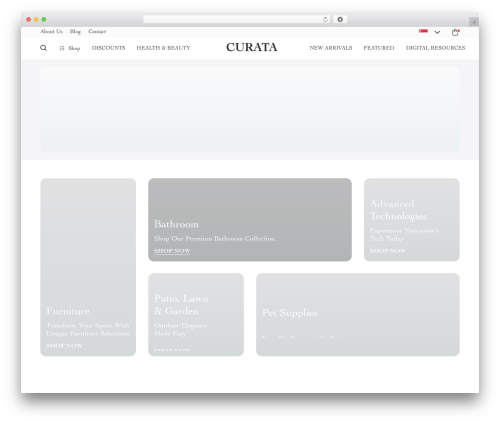Click the country flag icon

(x=423, y=31)
